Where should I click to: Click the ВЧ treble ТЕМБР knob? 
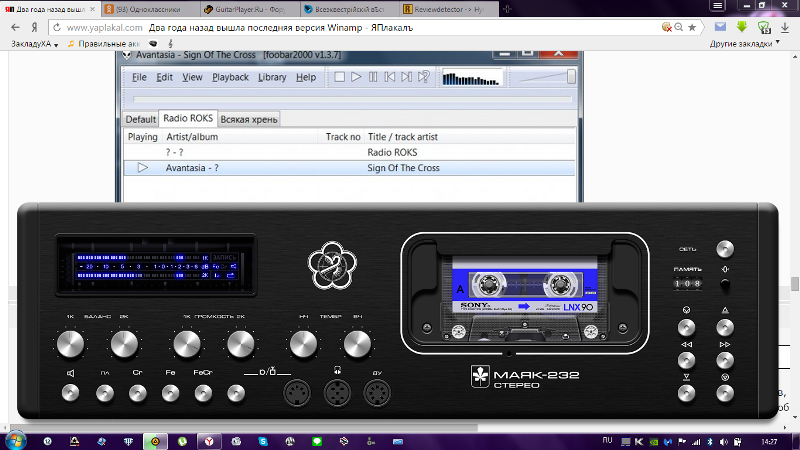point(357,344)
